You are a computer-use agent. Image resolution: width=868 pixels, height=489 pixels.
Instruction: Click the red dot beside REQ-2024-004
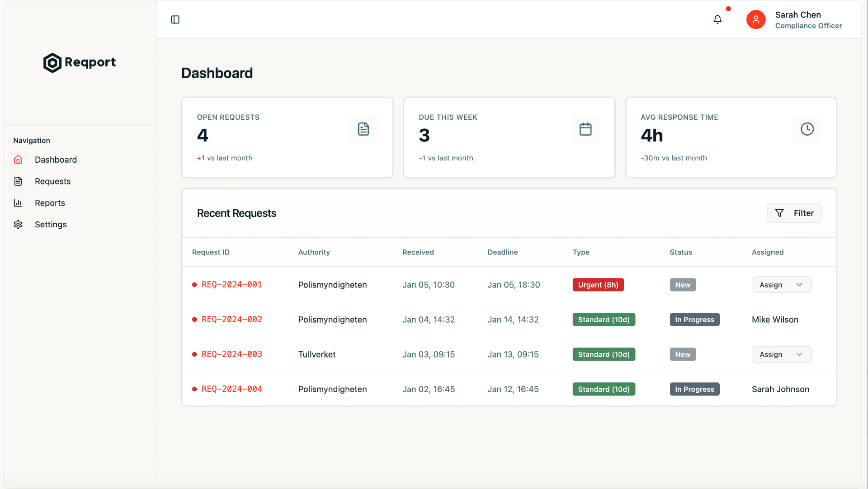pyautogui.click(x=194, y=389)
